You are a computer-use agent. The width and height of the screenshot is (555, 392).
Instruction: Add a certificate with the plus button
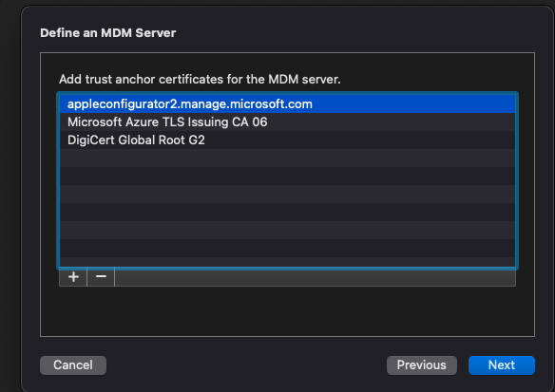pos(73,277)
